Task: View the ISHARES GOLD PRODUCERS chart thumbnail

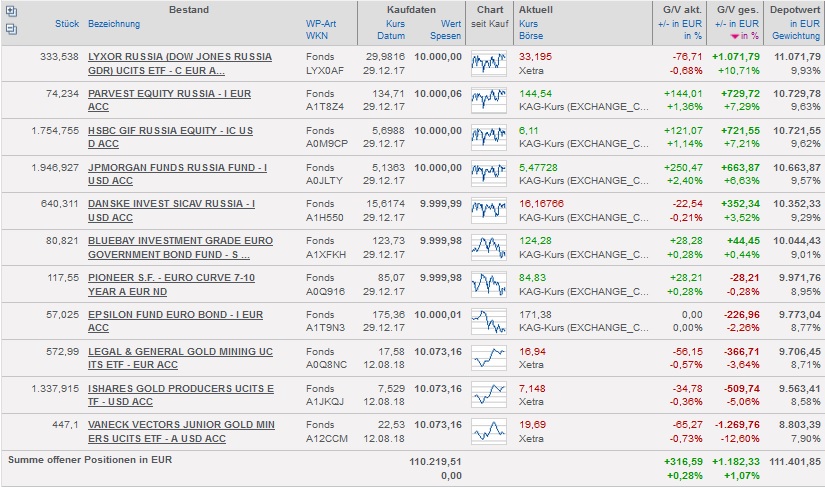Action: (x=489, y=394)
